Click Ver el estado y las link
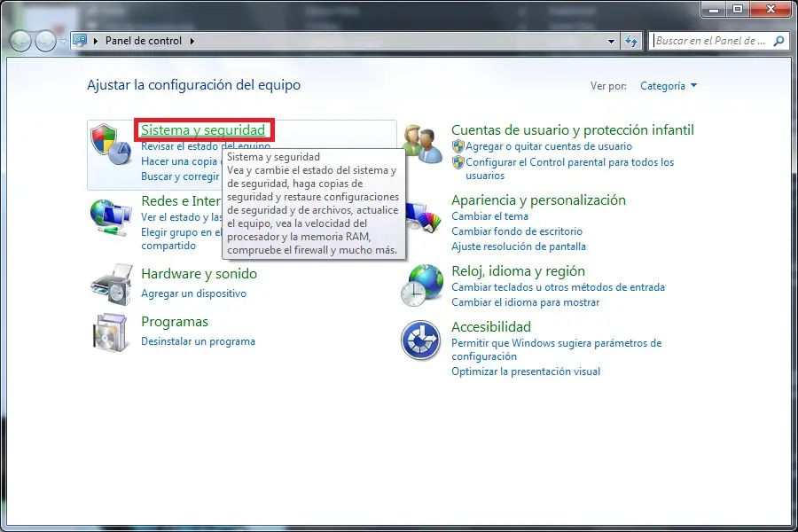The width and height of the screenshot is (798, 532). click(x=182, y=217)
